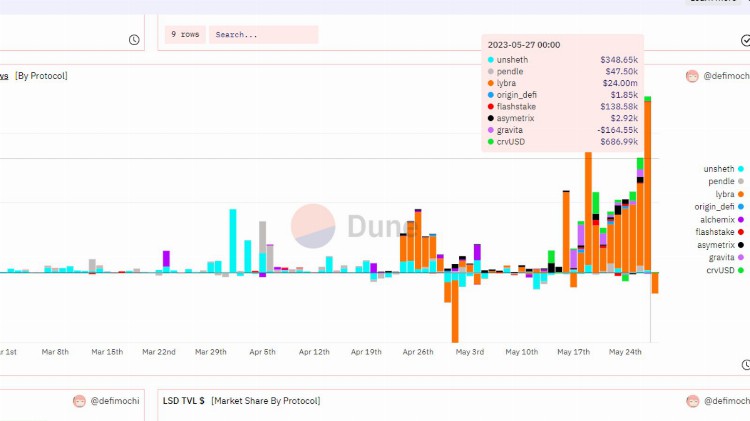Click the avatar beside the LSD TVL chart
750x421 pixels.
point(692,401)
